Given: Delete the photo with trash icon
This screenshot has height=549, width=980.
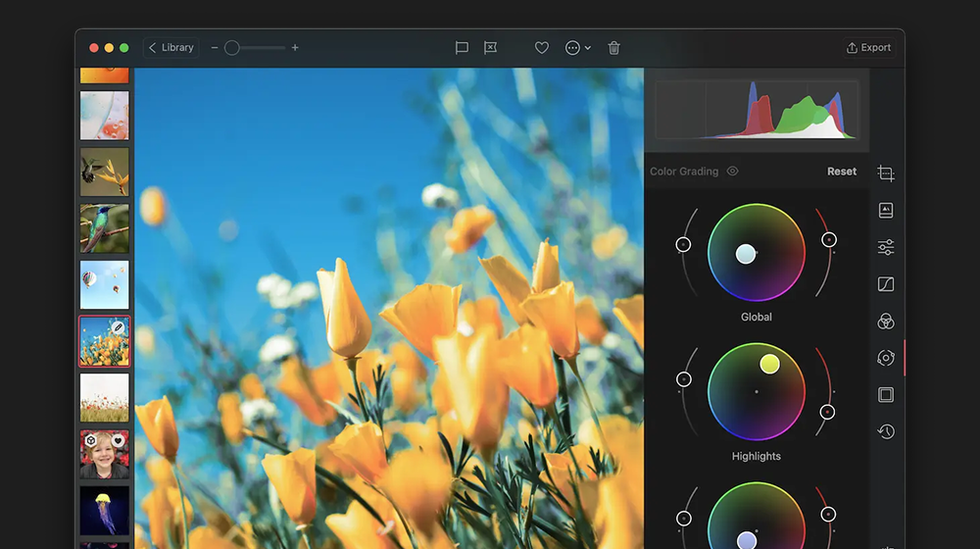Looking at the screenshot, I should pyautogui.click(x=613, y=47).
